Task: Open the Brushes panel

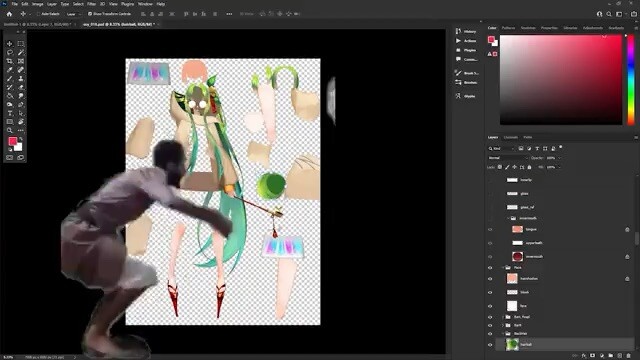Action: click(x=466, y=83)
